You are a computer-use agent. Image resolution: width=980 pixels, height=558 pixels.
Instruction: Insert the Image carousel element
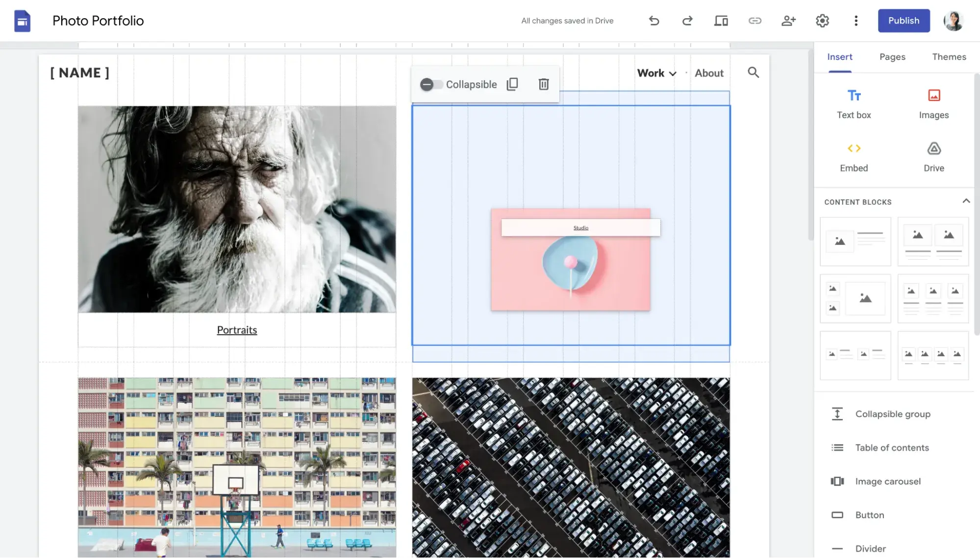[x=888, y=481]
